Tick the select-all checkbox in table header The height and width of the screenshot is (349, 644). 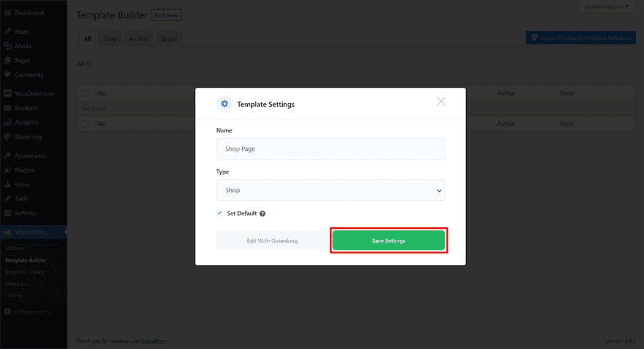pos(85,93)
